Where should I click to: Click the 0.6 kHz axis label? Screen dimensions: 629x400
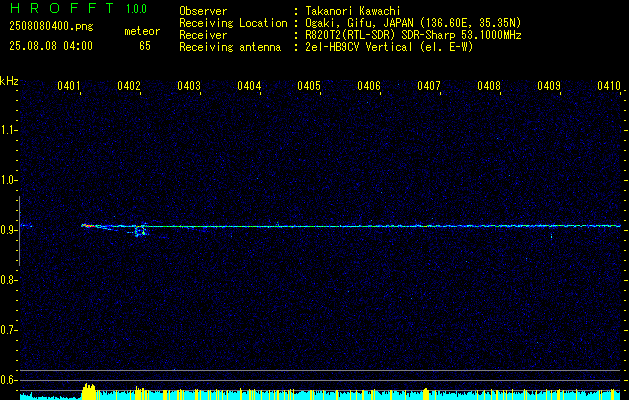(x=9, y=380)
